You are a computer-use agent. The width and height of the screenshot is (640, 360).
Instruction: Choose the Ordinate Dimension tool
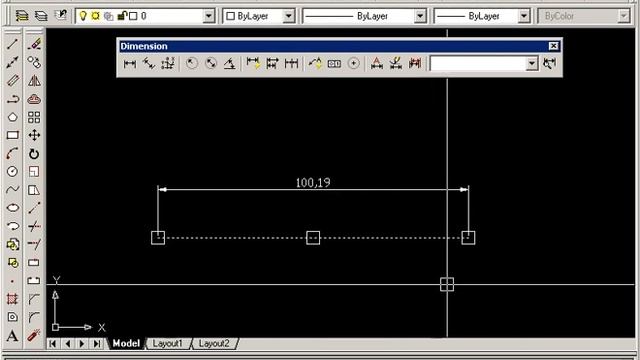click(x=168, y=64)
